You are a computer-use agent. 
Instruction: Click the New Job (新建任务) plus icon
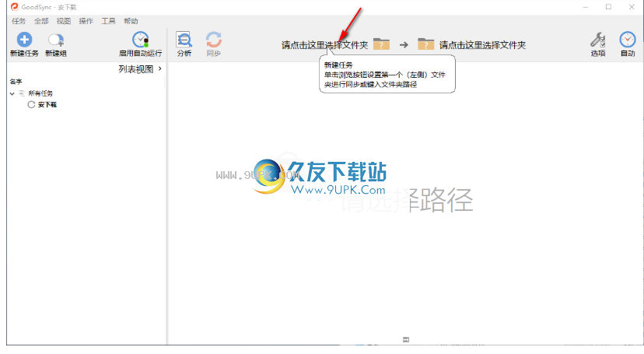click(24, 40)
